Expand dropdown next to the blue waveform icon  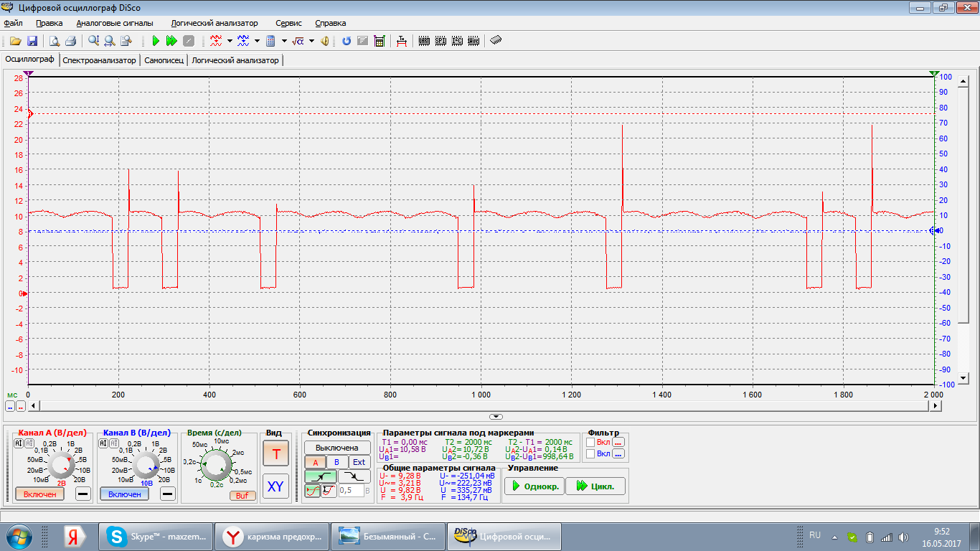[257, 41]
